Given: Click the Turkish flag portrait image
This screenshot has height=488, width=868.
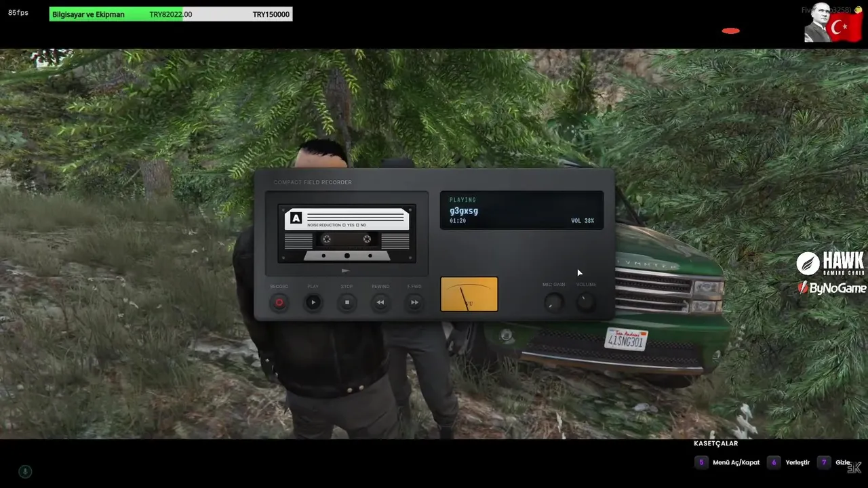Looking at the screenshot, I should 833,22.
